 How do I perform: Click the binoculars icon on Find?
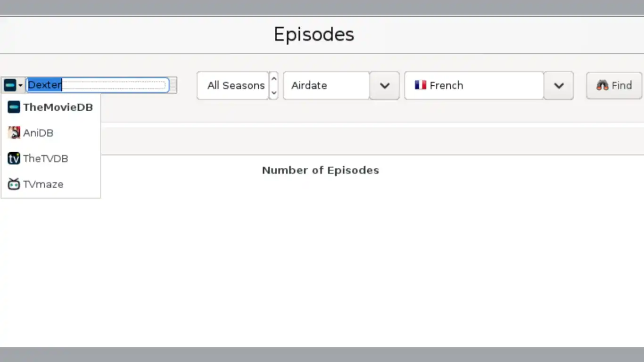point(602,85)
